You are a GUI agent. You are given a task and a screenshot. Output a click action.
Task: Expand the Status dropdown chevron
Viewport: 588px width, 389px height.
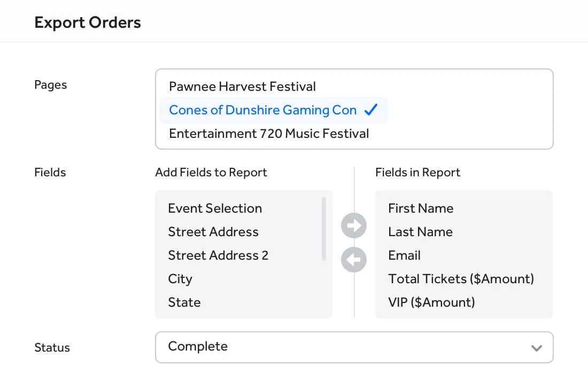[x=537, y=348]
